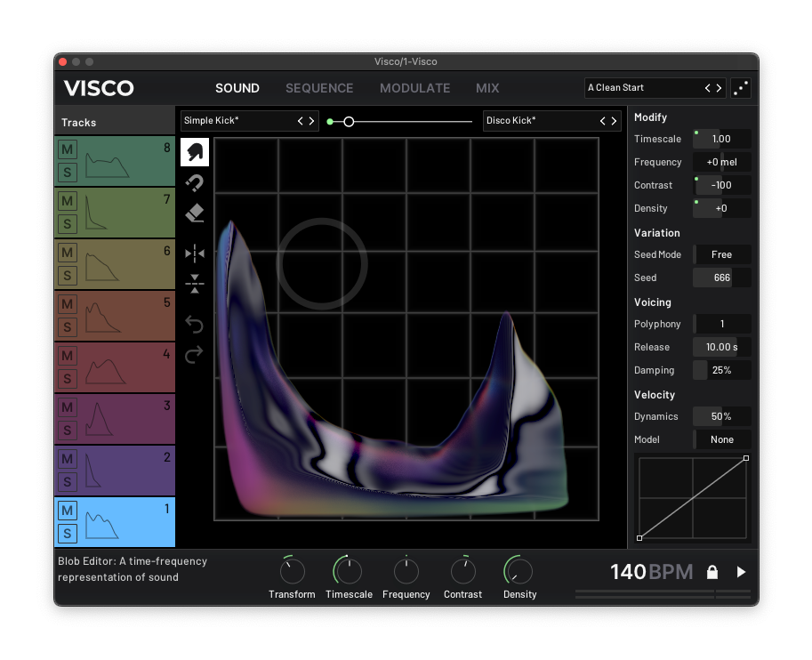Open the A Clean Start preset menu
This screenshot has height=660, width=812.
click(x=642, y=88)
